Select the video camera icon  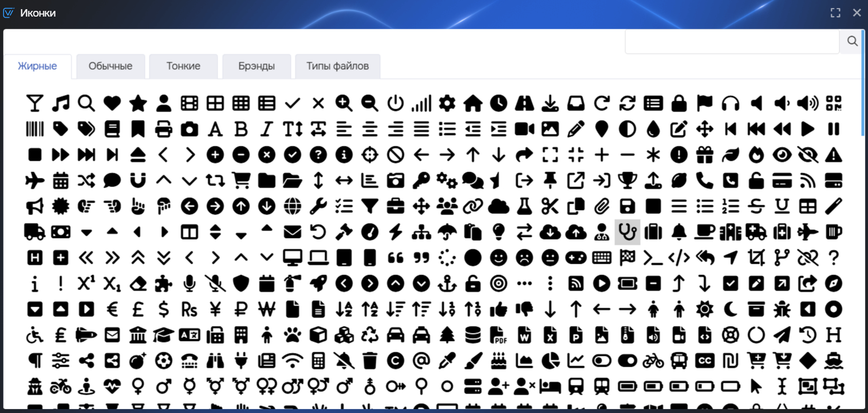524,129
